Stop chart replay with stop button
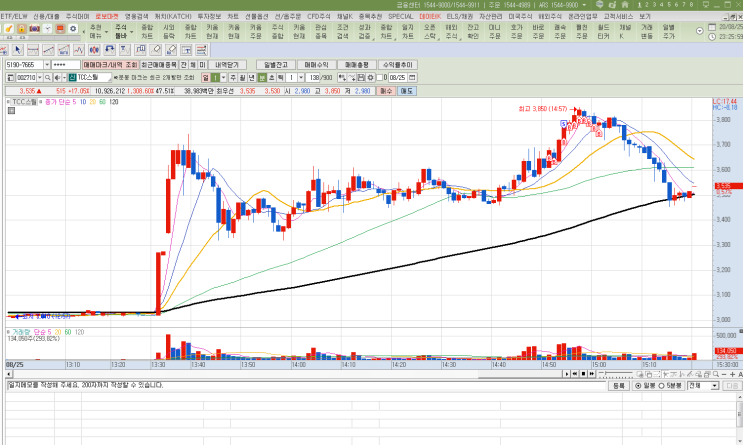This screenshot has height=445, width=743. [x=583, y=374]
